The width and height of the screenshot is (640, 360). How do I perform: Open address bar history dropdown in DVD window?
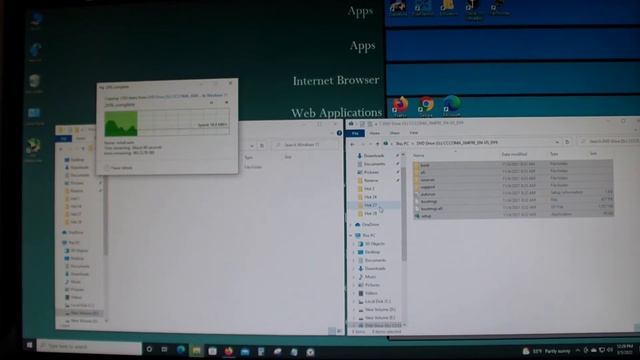pos(557,142)
